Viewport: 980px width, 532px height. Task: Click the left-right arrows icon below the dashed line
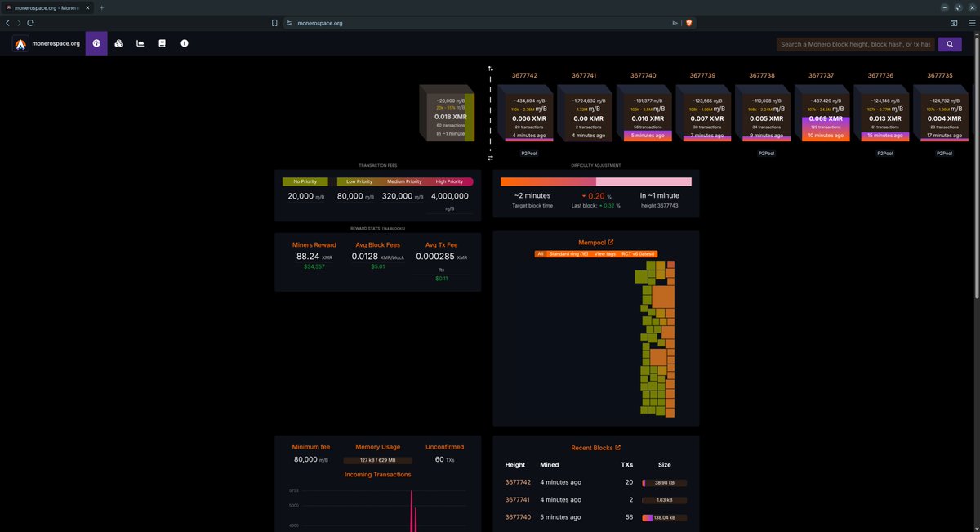(x=491, y=158)
